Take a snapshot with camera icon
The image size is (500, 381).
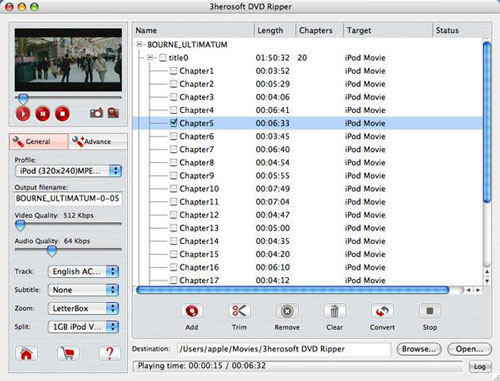pyautogui.click(x=96, y=113)
